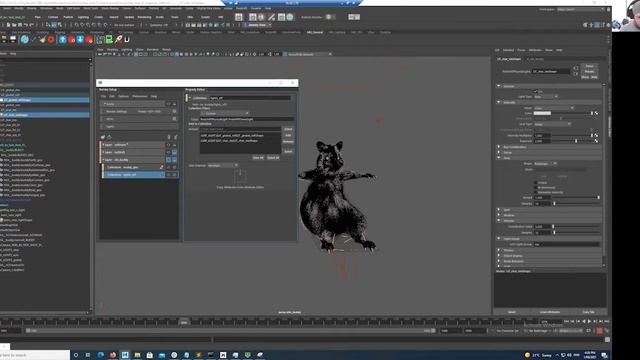Toggle the Bi-directional checkbox
640x360 pixels.
tap(536, 187)
